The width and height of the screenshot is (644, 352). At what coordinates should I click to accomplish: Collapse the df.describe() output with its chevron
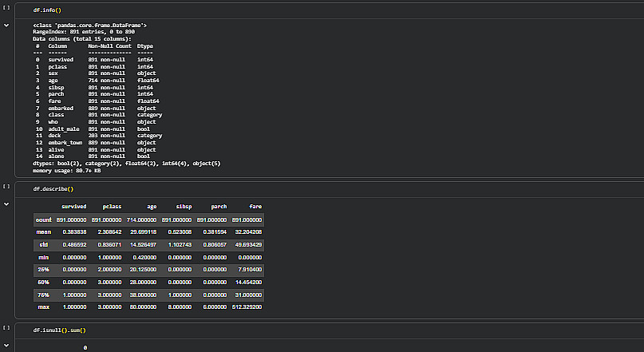pyautogui.click(x=6, y=204)
